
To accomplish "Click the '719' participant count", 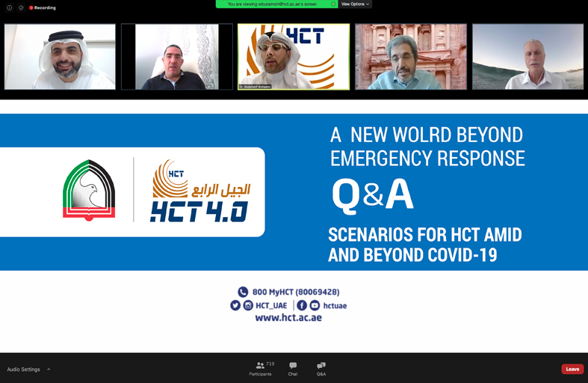I will point(270,364).
